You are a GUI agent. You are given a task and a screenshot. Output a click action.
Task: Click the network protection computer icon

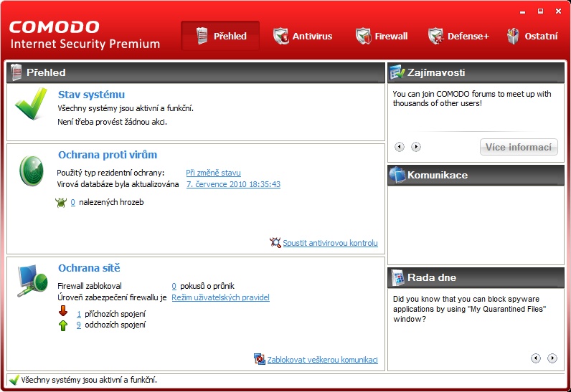(x=32, y=281)
